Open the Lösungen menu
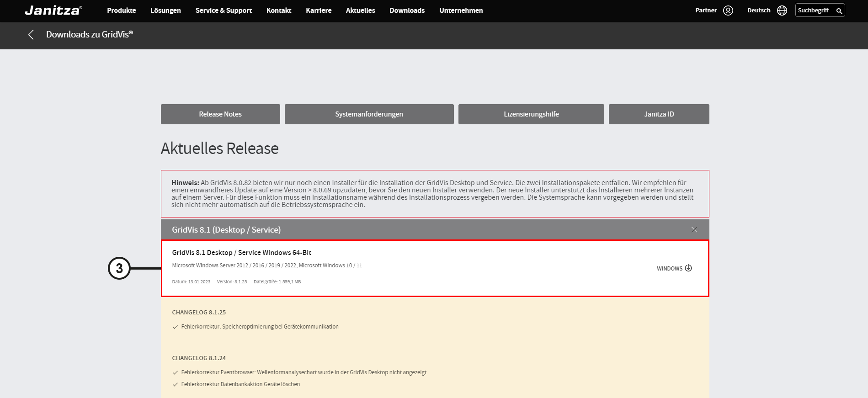Screen dimensions: 868x398 165,11
